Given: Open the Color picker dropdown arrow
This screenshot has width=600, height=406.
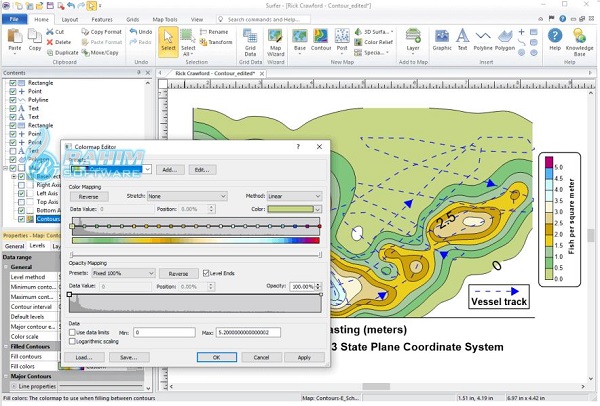Looking at the screenshot, I should pyautogui.click(x=318, y=209).
